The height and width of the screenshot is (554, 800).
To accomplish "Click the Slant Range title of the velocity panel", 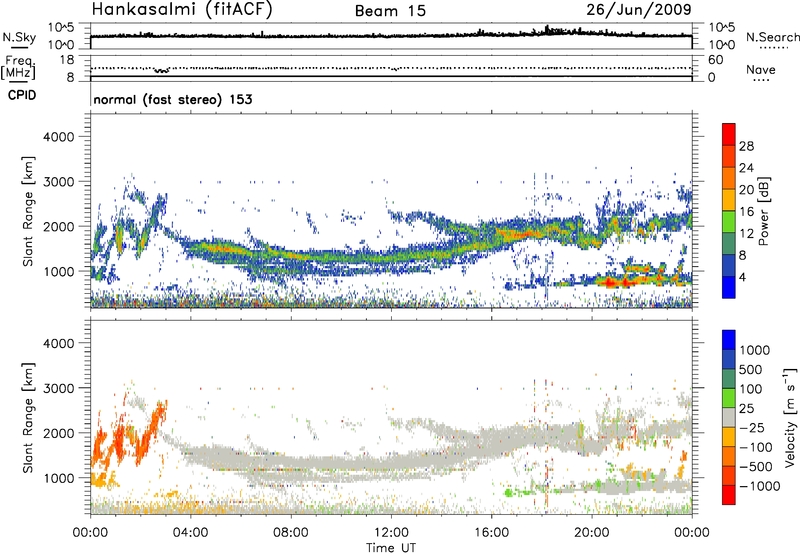I will (28, 417).
